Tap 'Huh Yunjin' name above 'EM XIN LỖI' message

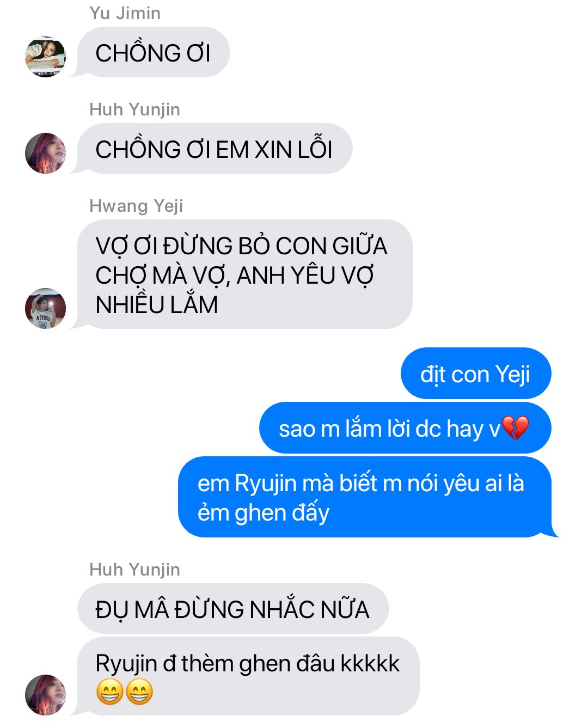point(134,109)
